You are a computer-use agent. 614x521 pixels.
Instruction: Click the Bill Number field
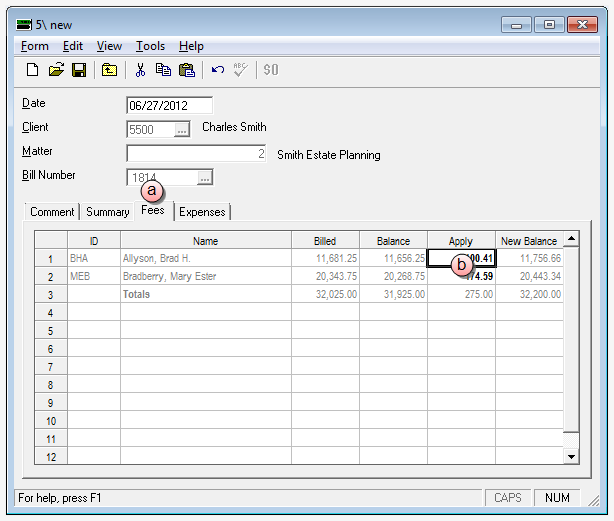[x=162, y=178]
